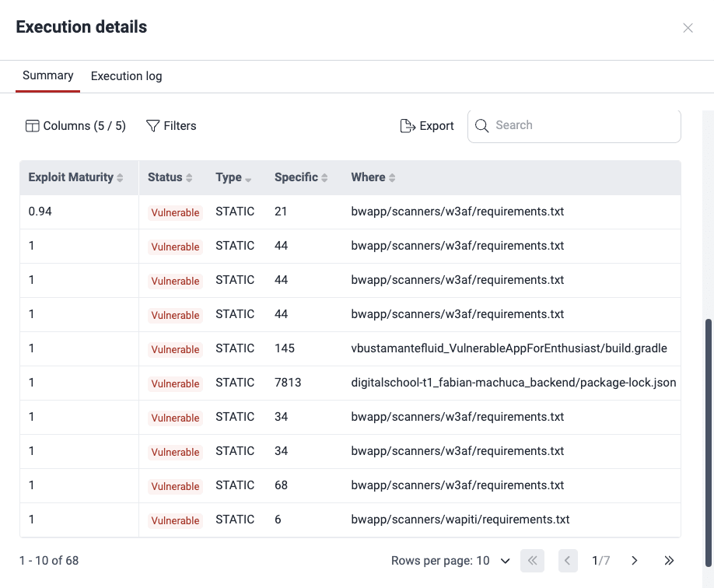Click the Specific value 7813
Image resolution: width=714 pixels, height=588 pixels.
(288, 383)
